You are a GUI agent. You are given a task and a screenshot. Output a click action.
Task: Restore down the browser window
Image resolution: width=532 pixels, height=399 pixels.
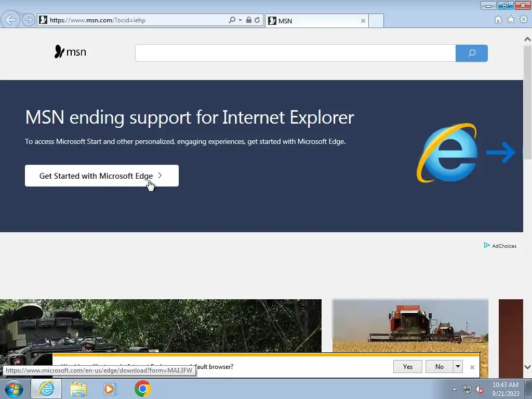click(506, 5)
